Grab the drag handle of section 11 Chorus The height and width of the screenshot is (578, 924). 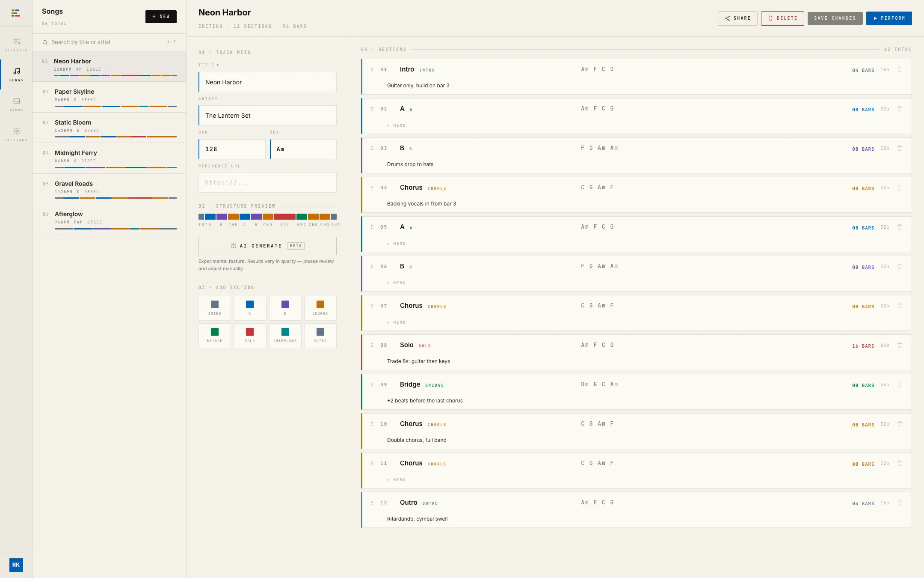(x=372, y=463)
